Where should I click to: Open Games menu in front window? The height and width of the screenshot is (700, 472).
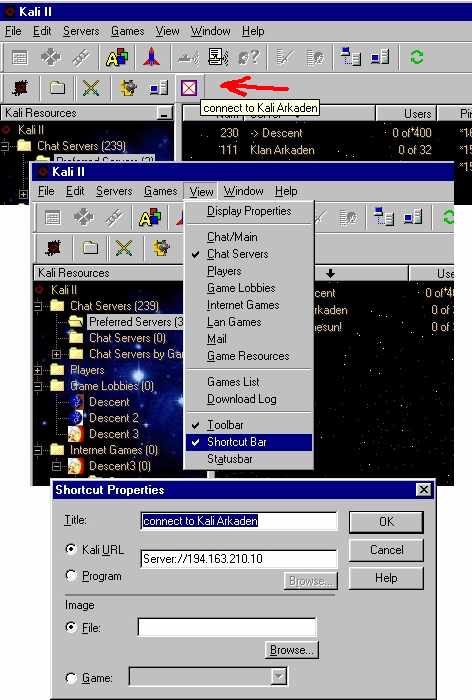pos(160,191)
